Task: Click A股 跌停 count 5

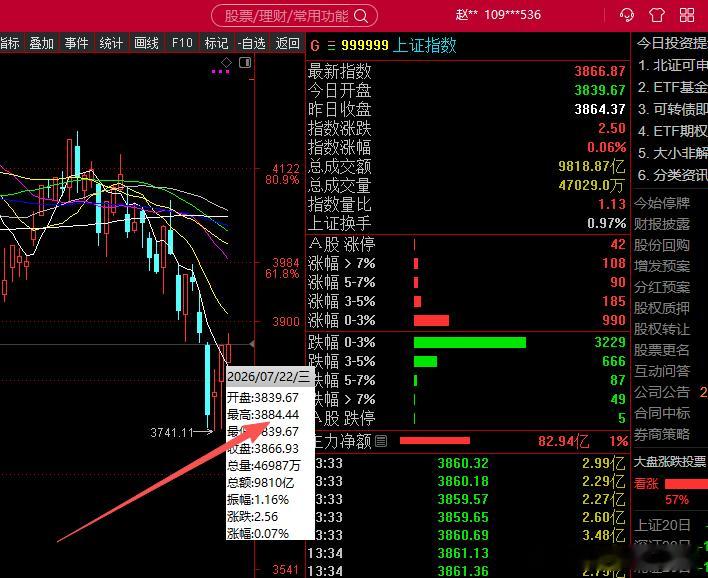Action: tap(621, 418)
